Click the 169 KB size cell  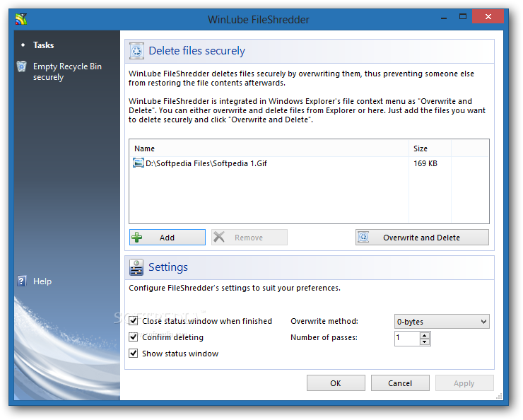click(425, 163)
